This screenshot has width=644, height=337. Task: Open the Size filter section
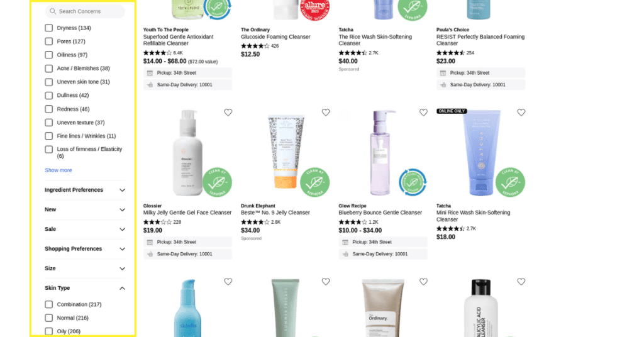(x=85, y=268)
